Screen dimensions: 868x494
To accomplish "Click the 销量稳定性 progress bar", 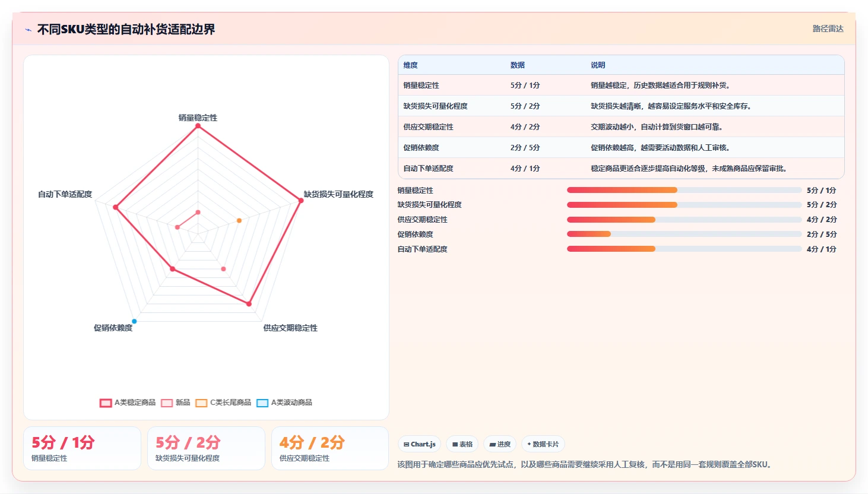I will pyautogui.click(x=684, y=190).
